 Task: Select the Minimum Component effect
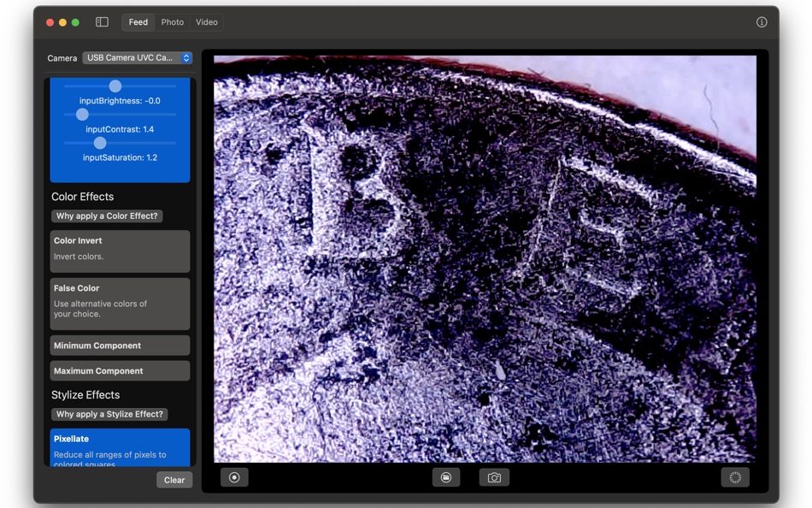tap(120, 346)
